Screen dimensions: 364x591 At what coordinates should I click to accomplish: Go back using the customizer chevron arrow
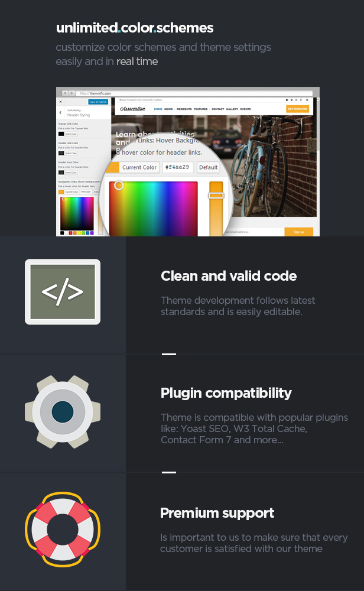pos(60,112)
